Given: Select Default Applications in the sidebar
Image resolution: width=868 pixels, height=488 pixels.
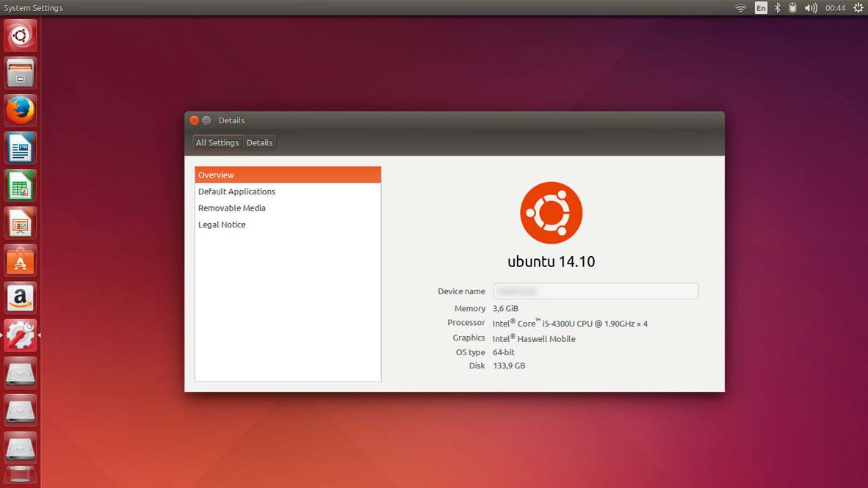Looking at the screenshot, I should point(288,192).
